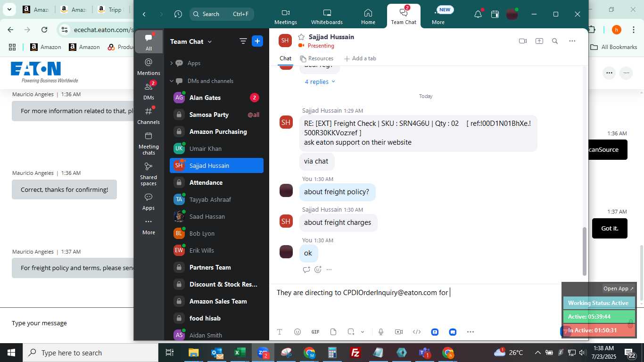The height and width of the screenshot is (362, 644).
Task: Open Excel from the taskbar
Action: (x=240, y=353)
